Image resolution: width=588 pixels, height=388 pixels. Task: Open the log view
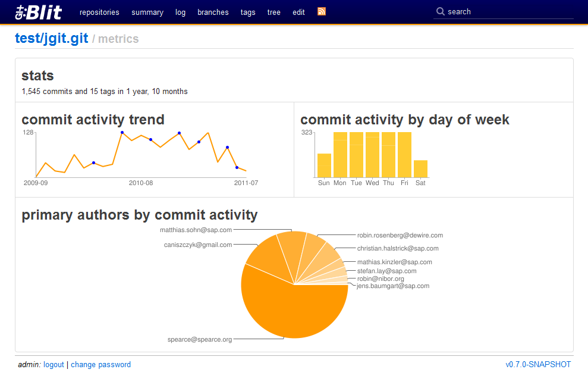[x=180, y=12]
